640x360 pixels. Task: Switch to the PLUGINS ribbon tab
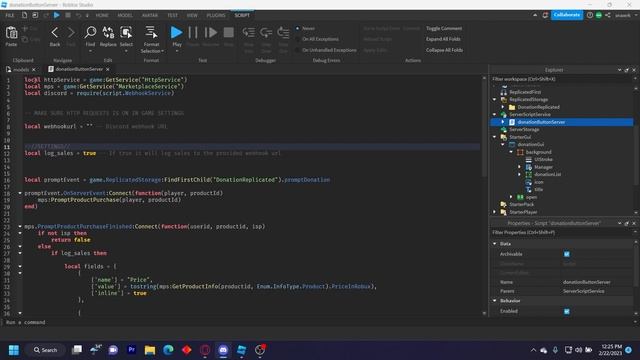[x=216, y=15]
